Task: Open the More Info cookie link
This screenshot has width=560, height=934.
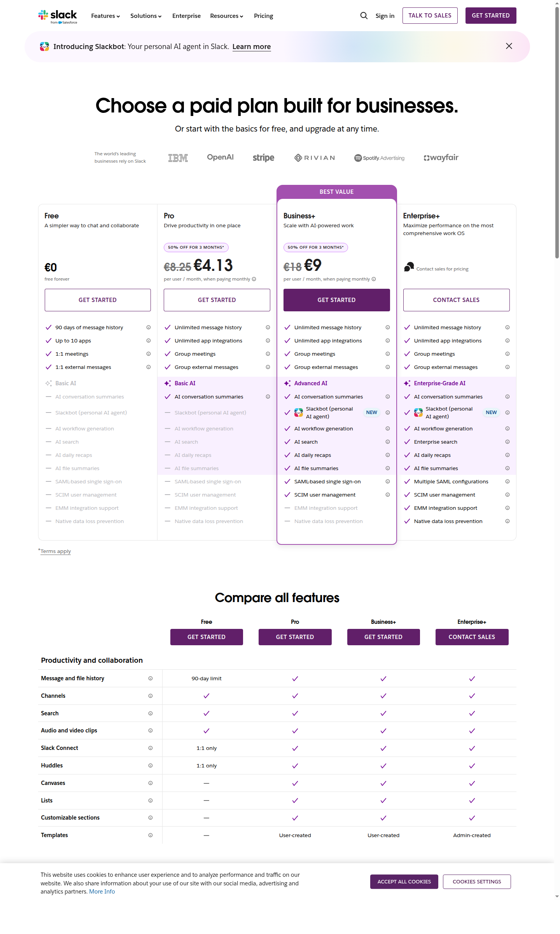Action: click(102, 892)
